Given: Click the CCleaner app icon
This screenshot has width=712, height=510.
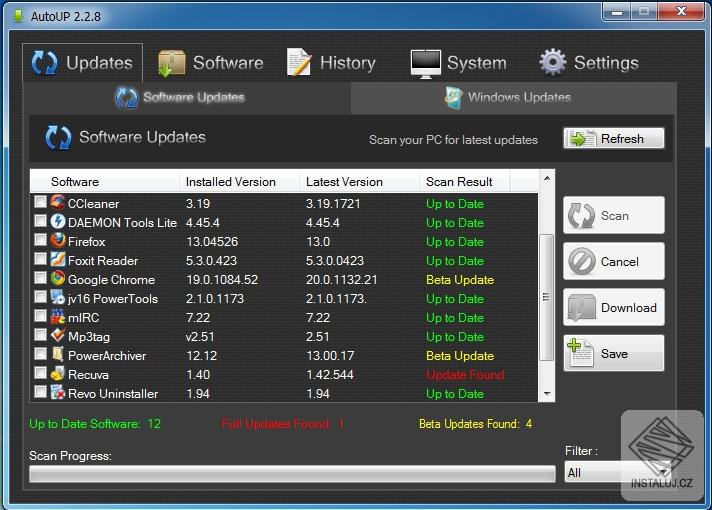Looking at the screenshot, I should pyautogui.click(x=58, y=202).
